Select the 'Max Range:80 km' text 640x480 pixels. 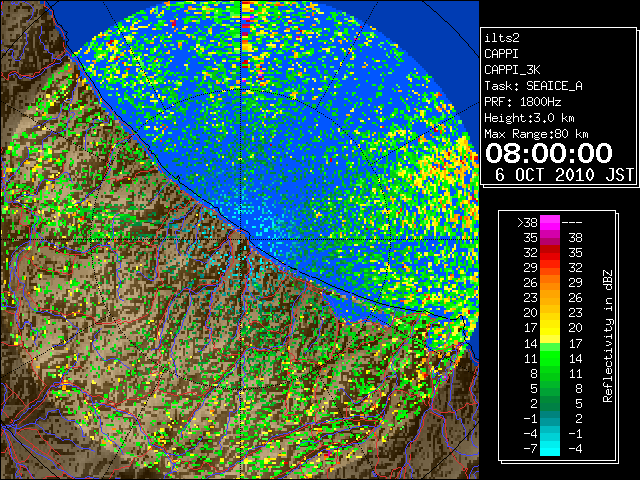click(536, 134)
